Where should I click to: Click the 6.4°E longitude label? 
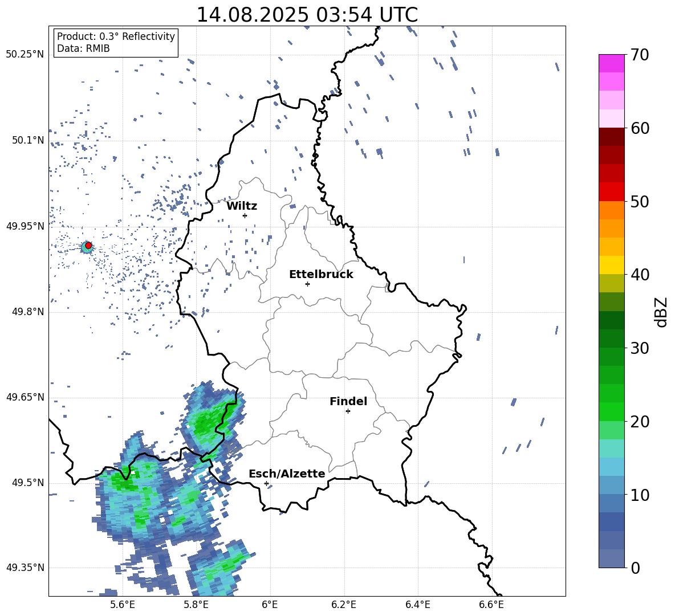point(418,605)
